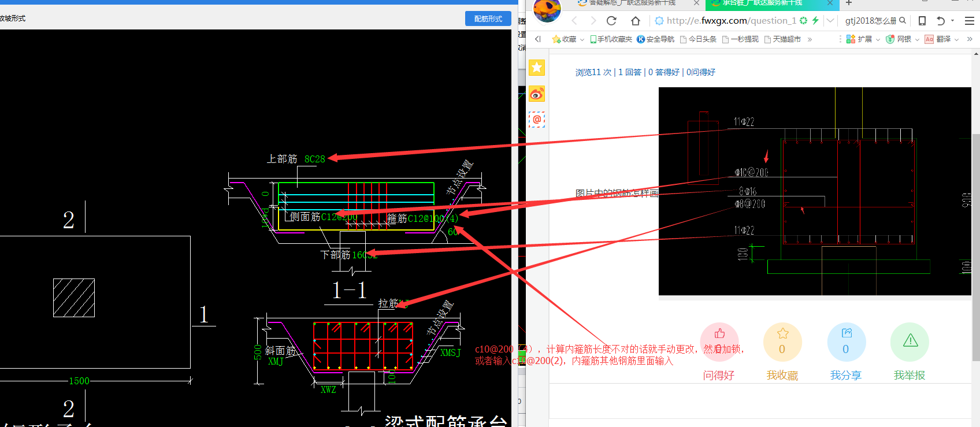Open 一秒提现 bookmark
The image size is (980, 427).
[x=740, y=39]
